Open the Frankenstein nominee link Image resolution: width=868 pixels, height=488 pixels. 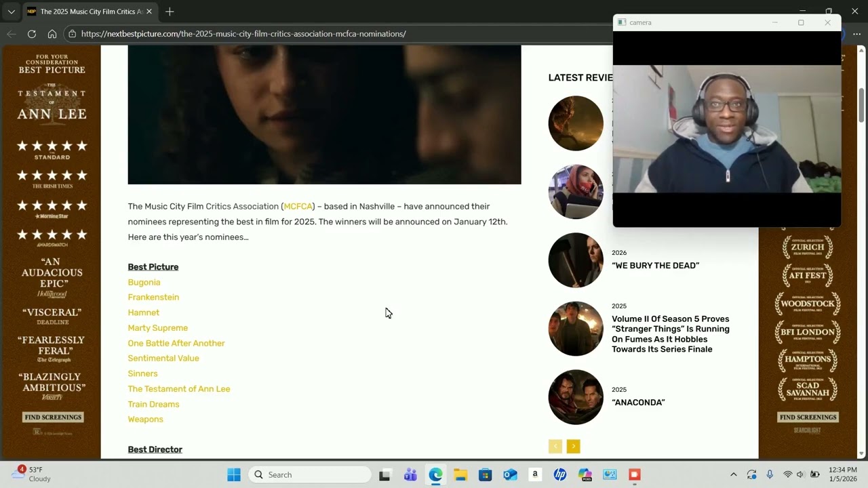coord(153,297)
